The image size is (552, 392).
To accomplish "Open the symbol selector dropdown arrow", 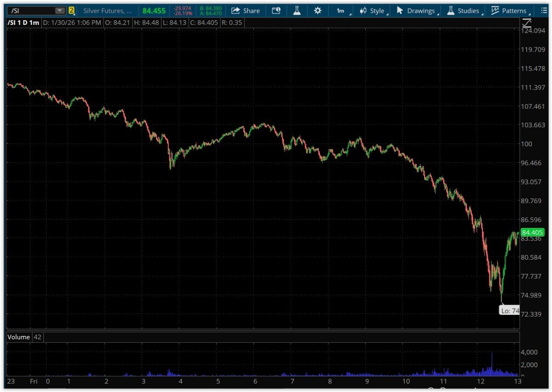I will (x=60, y=11).
